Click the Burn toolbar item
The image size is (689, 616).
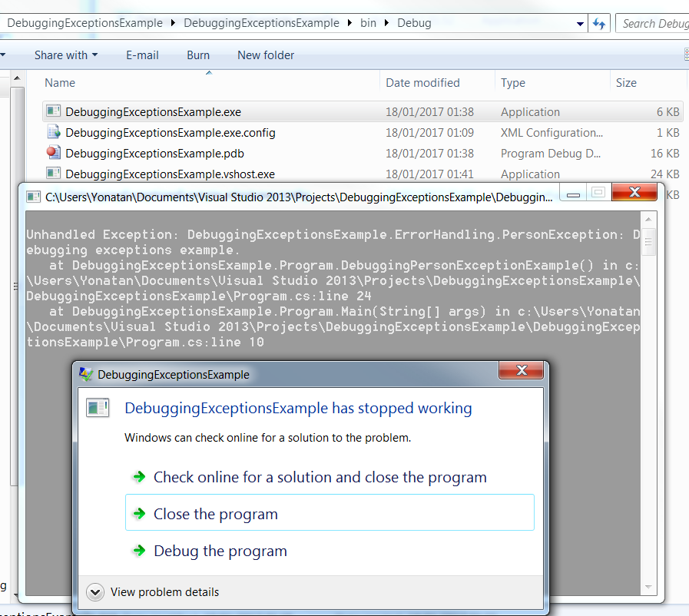(197, 55)
